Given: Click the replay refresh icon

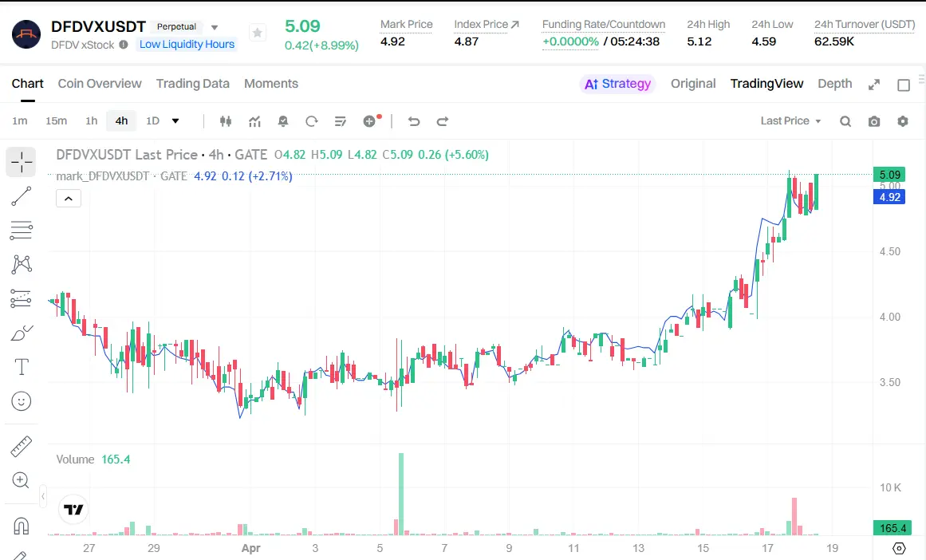Looking at the screenshot, I should [311, 121].
